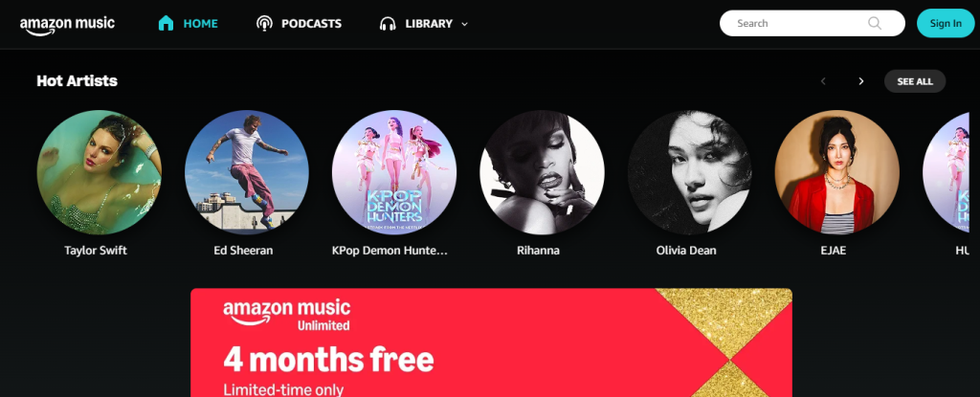Click the Library headphones icon
The width and height of the screenshot is (980, 397).
pos(388,24)
